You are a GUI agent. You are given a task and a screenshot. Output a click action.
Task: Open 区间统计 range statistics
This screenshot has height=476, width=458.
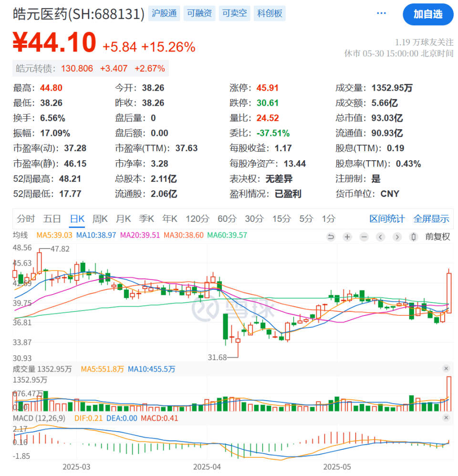click(387, 218)
